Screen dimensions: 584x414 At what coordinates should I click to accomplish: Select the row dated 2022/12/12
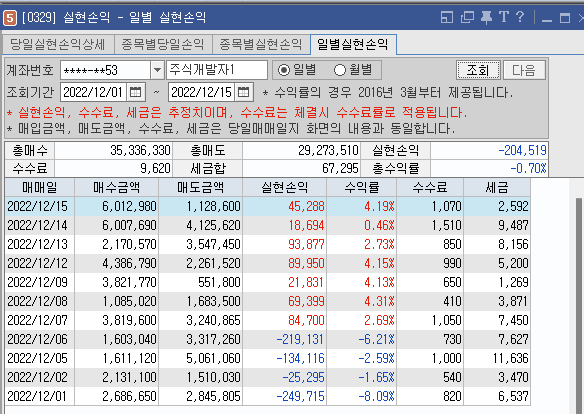268,263
